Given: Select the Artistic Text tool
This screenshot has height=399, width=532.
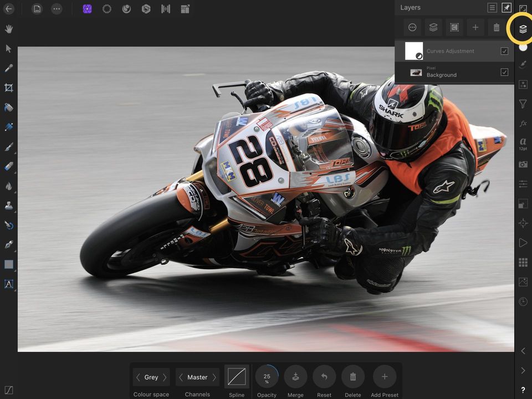Looking at the screenshot, I should click(9, 284).
